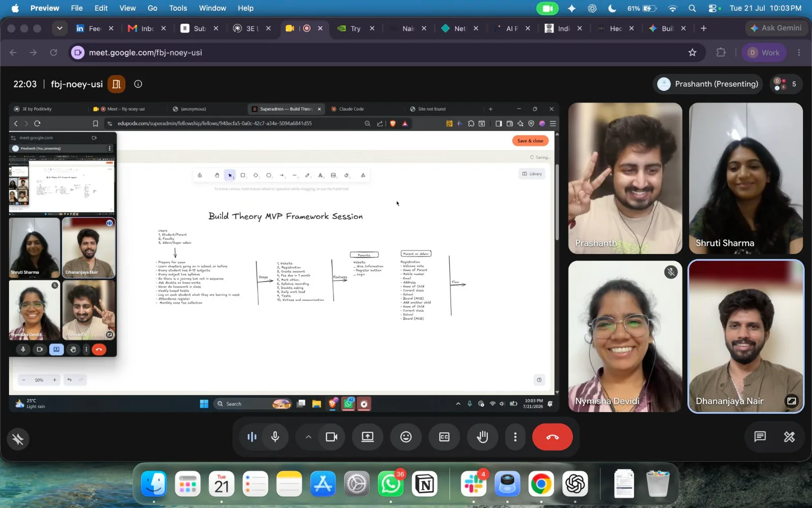Open Notion from the Dock

click(x=425, y=484)
